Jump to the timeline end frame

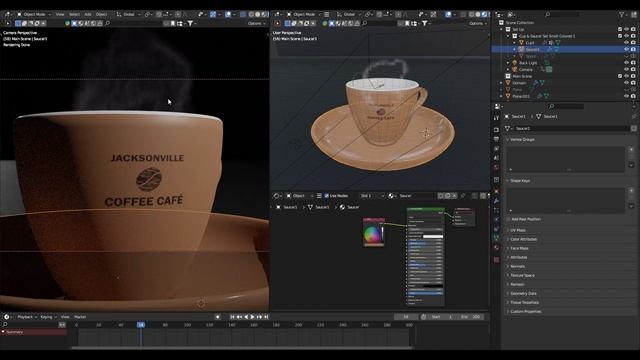pos(266,317)
